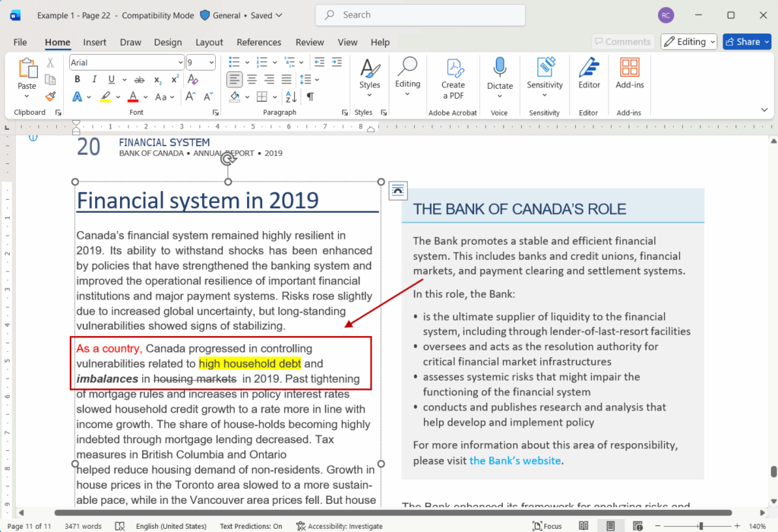Open the Dictate tool
Viewport: 778px width, 532px height.
[499, 74]
